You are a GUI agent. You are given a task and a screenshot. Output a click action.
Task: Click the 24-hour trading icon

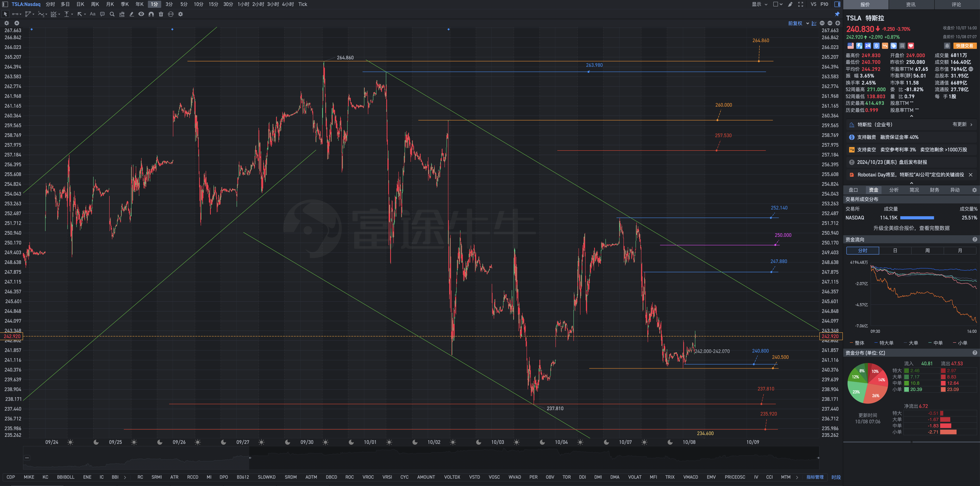pos(868,46)
